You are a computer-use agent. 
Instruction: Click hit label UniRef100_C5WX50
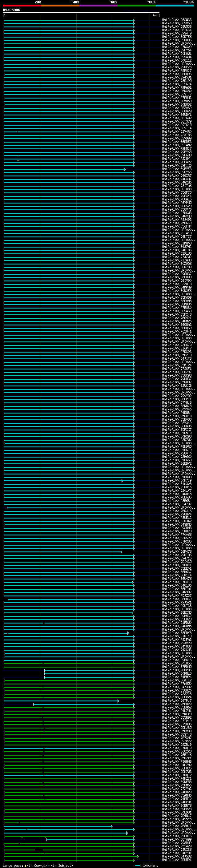(177, 91)
